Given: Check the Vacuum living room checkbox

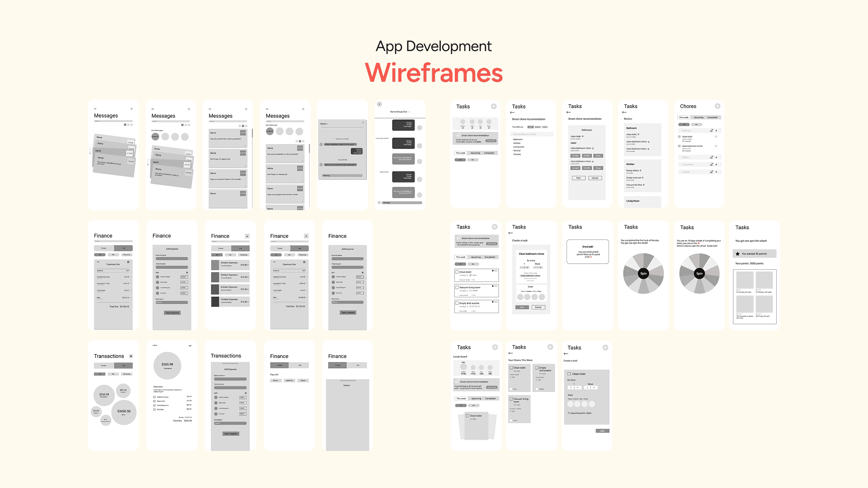Looking at the screenshot, I should coord(457,287).
